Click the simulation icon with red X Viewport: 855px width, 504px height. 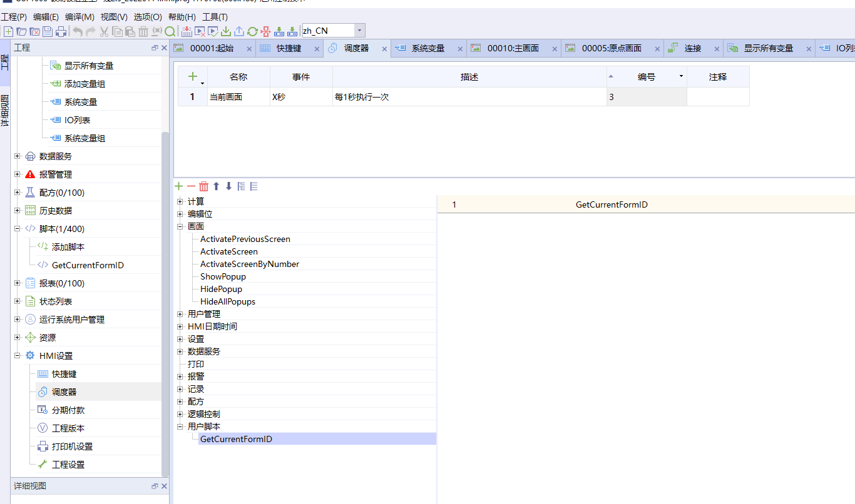pos(200,31)
